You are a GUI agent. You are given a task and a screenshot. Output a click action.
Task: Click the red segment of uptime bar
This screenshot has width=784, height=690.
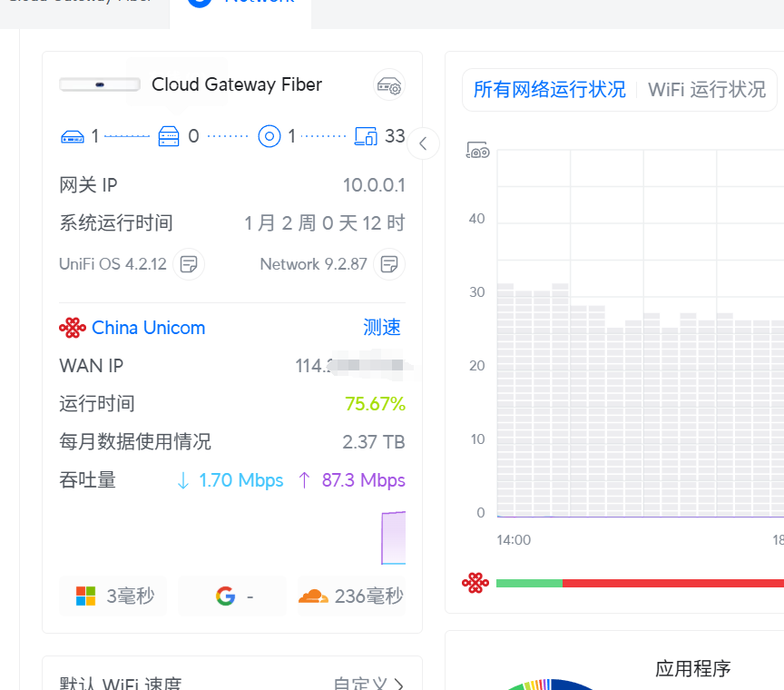tap(673, 583)
